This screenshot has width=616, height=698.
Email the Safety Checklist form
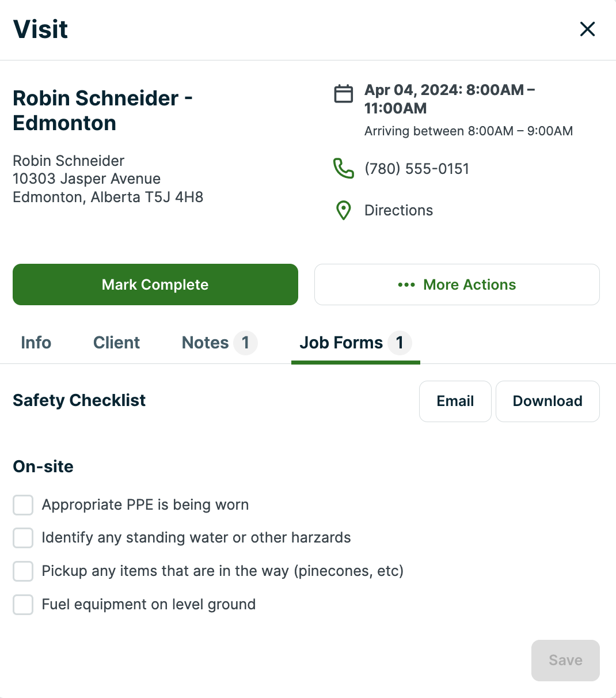pyautogui.click(x=455, y=401)
